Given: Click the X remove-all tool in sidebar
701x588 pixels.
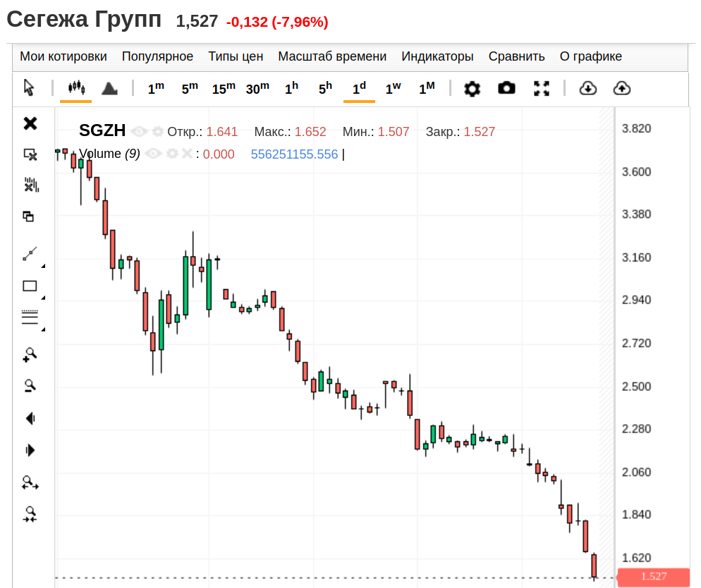Looking at the screenshot, I should tap(30, 123).
